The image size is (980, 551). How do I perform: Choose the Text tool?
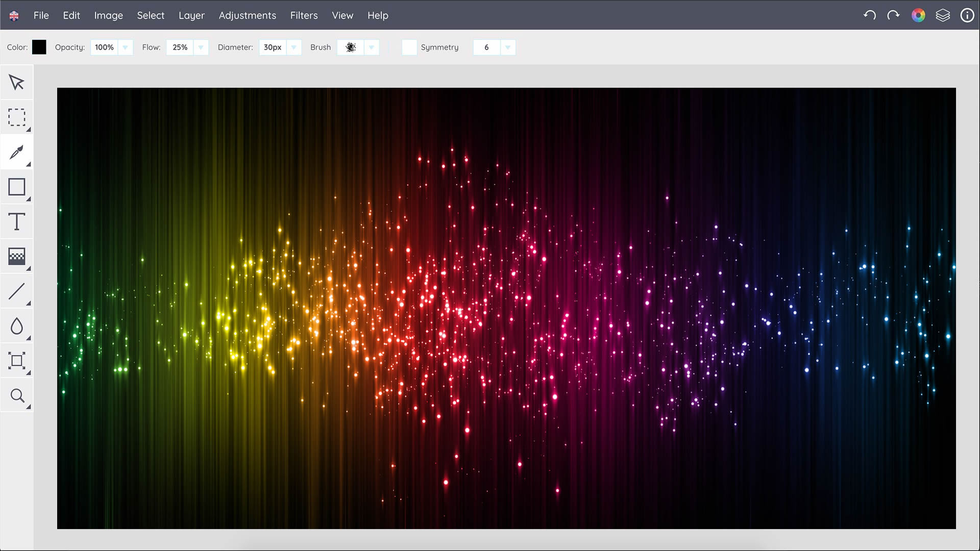pyautogui.click(x=16, y=222)
